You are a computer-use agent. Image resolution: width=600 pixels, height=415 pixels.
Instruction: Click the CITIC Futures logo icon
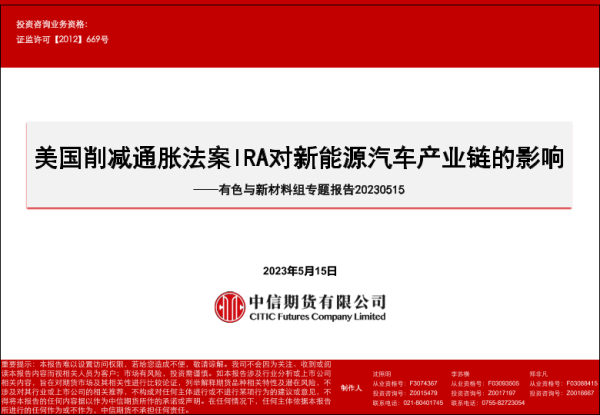pyautogui.click(x=231, y=305)
